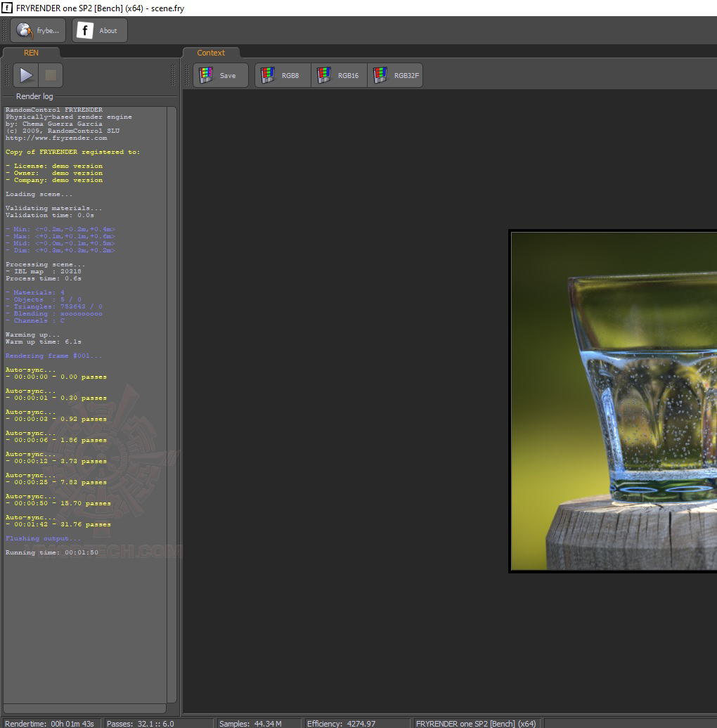Click the 'Render log' panel heading
Screen dimensions: 717x728
(34, 96)
